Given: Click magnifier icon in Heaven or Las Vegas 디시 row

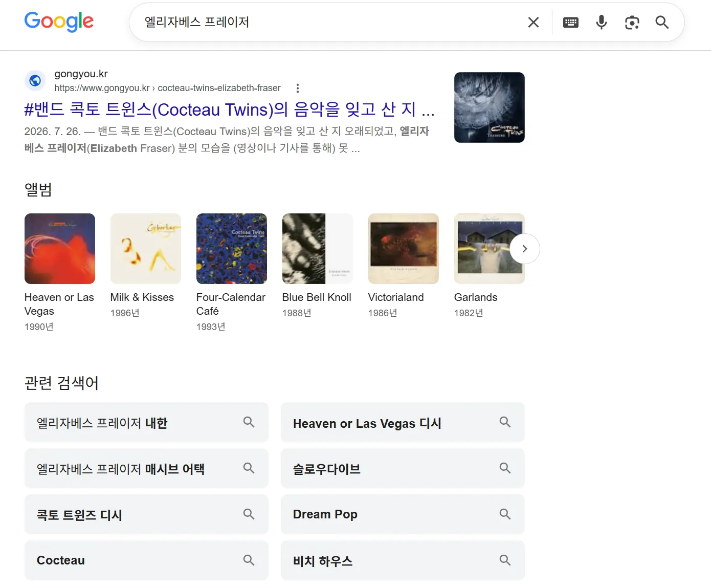Looking at the screenshot, I should 505,422.
